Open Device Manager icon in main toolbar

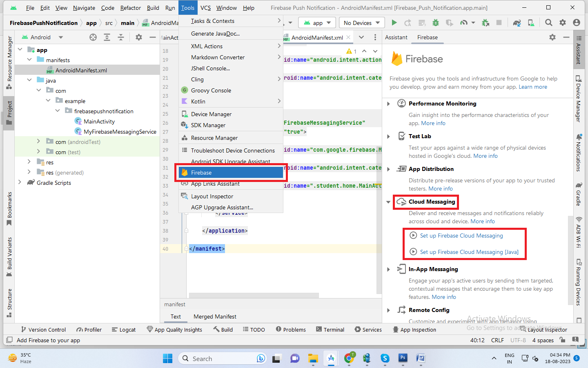click(x=531, y=23)
